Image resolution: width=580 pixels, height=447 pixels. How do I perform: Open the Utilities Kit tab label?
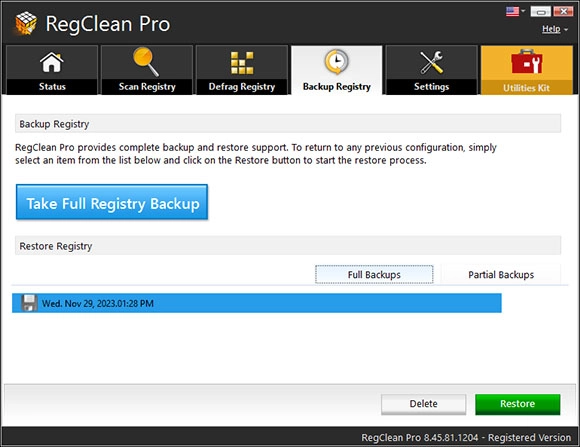(x=526, y=88)
